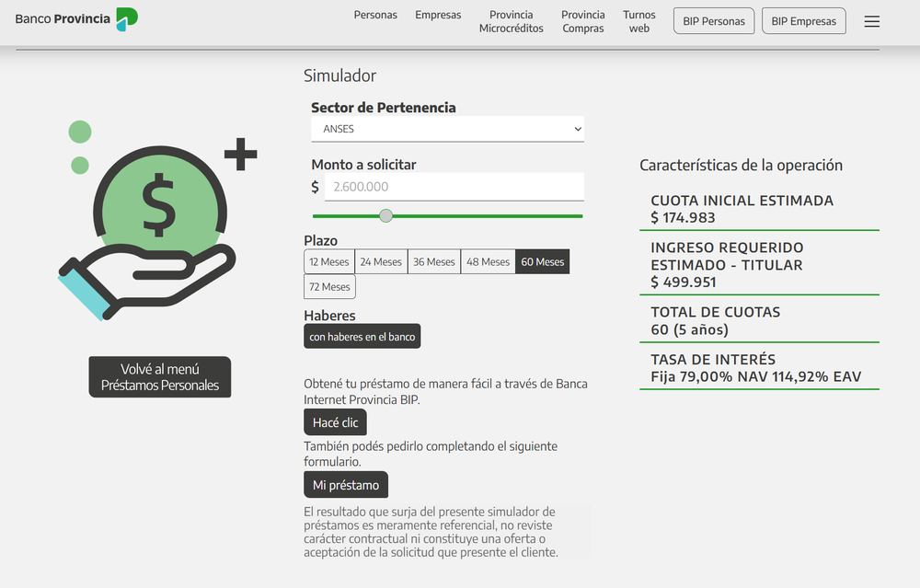Select the 36 Meses term
The height and width of the screenshot is (588, 920).
(433, 261)
